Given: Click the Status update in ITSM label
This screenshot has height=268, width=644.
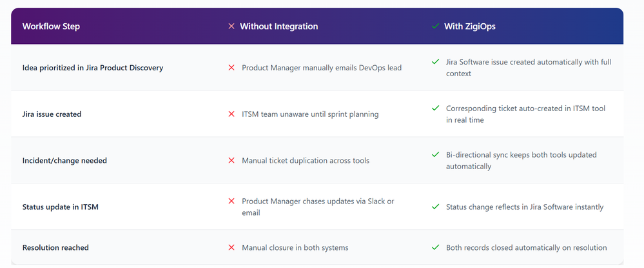Looking at the screenshot, I should click(61, 207).
